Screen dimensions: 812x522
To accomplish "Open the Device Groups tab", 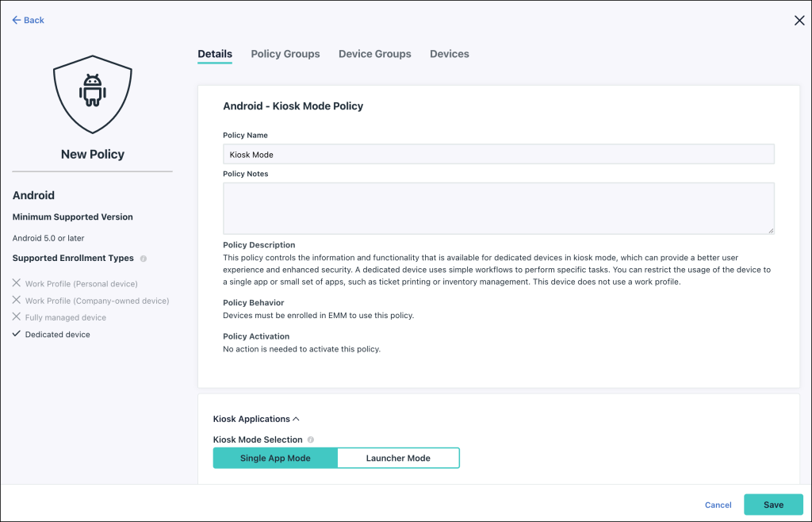I will [374, 54].
